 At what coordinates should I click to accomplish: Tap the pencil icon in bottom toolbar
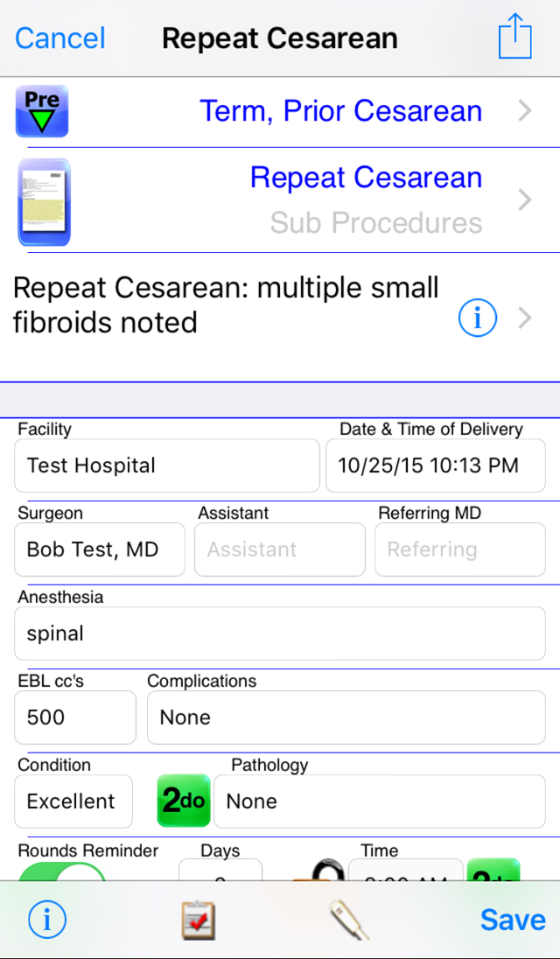[349, 920]
